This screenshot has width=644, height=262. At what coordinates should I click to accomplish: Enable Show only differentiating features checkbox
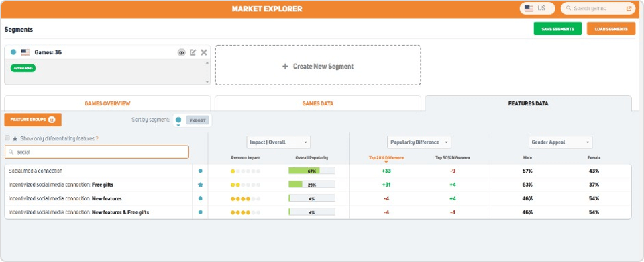(7, 138)
